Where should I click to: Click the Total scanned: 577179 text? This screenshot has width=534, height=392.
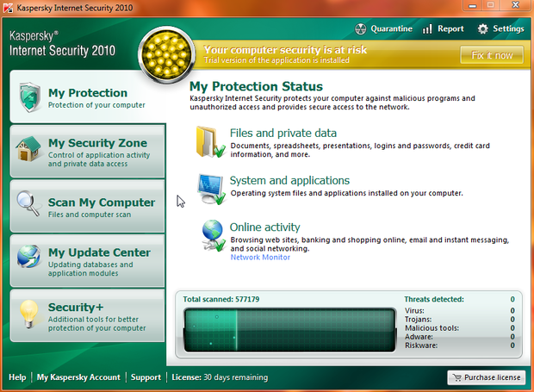[x=221, y=299]
